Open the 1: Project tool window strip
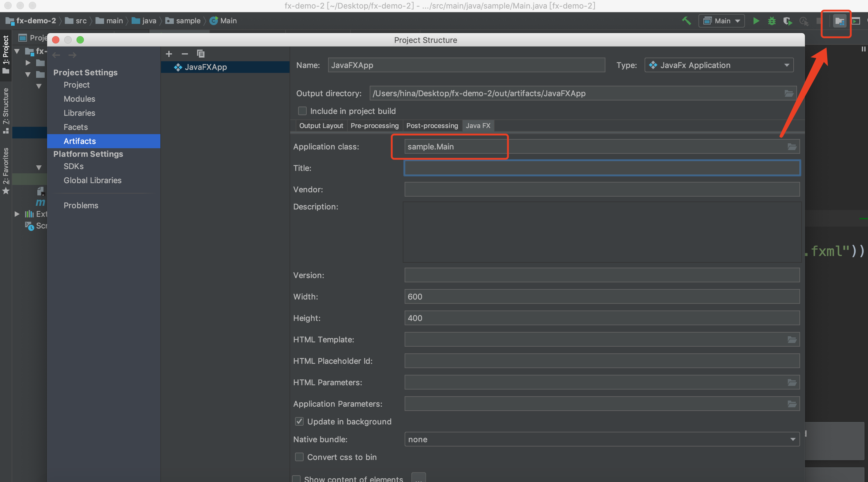868x482 pixels. (x=6, y=54)
